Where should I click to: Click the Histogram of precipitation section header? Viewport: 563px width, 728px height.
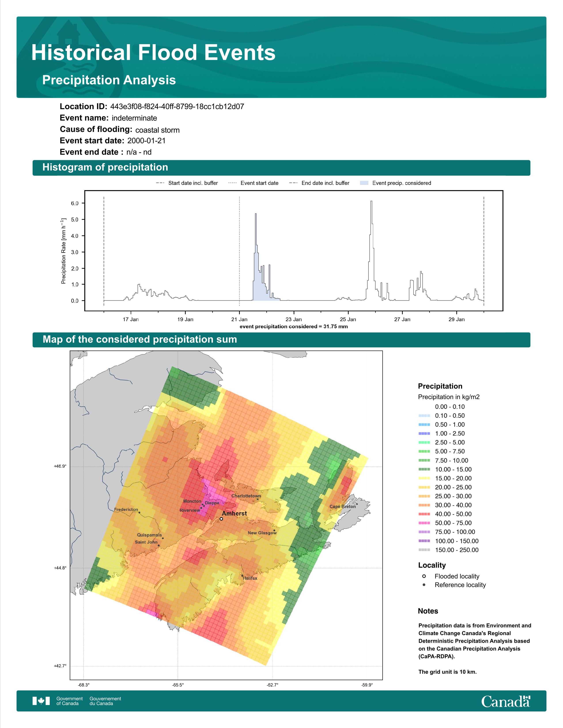click(105, 167)
